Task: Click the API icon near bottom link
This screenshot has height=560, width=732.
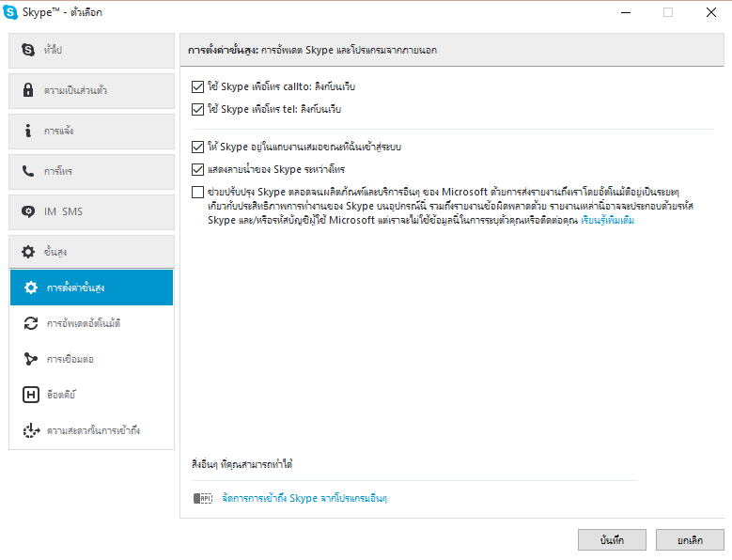Action: (x=203, y=498)
